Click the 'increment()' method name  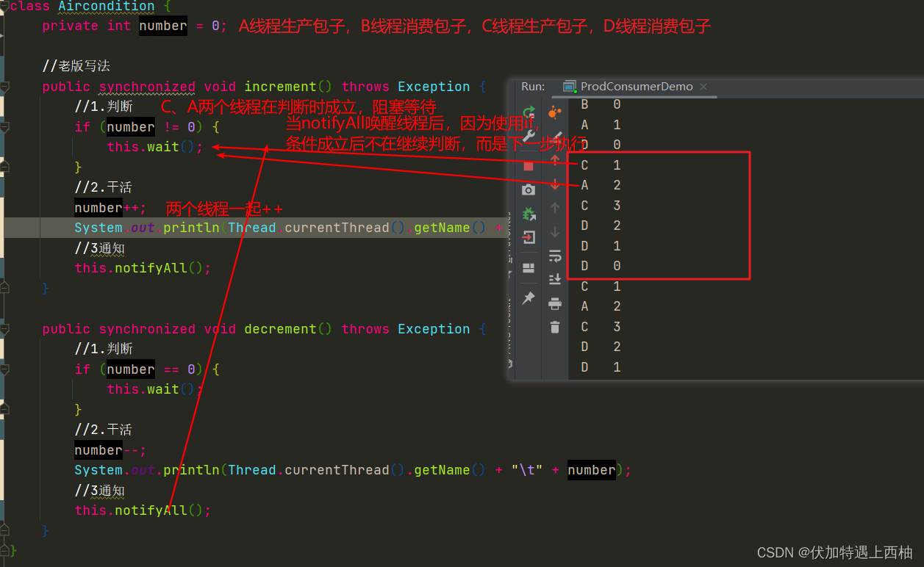click(x=288, y=87)
